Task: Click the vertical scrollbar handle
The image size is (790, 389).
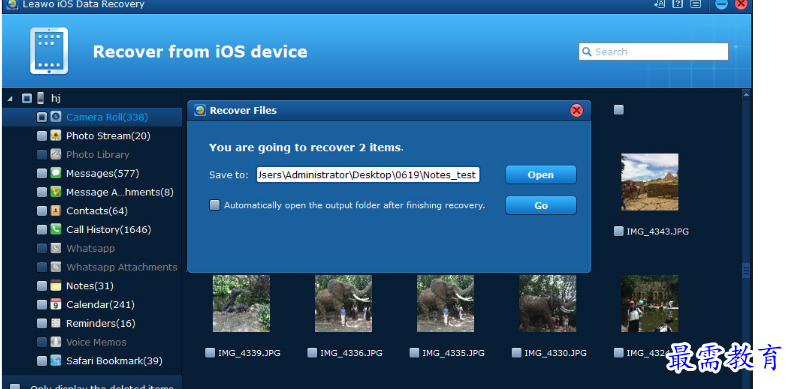Action: point(746,271)
